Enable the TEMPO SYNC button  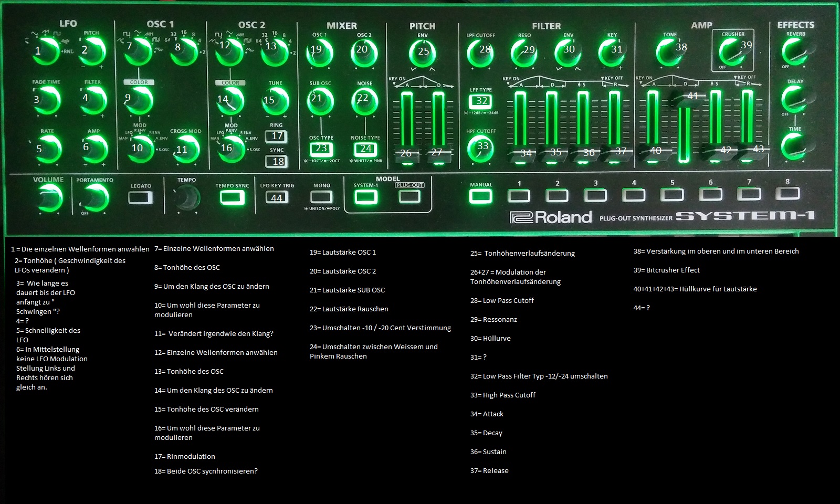[x=232, y=197]
